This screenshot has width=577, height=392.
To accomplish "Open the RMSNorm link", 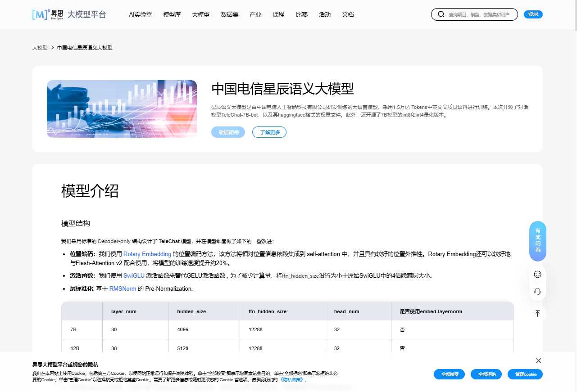I will click(x=123, y=289).
